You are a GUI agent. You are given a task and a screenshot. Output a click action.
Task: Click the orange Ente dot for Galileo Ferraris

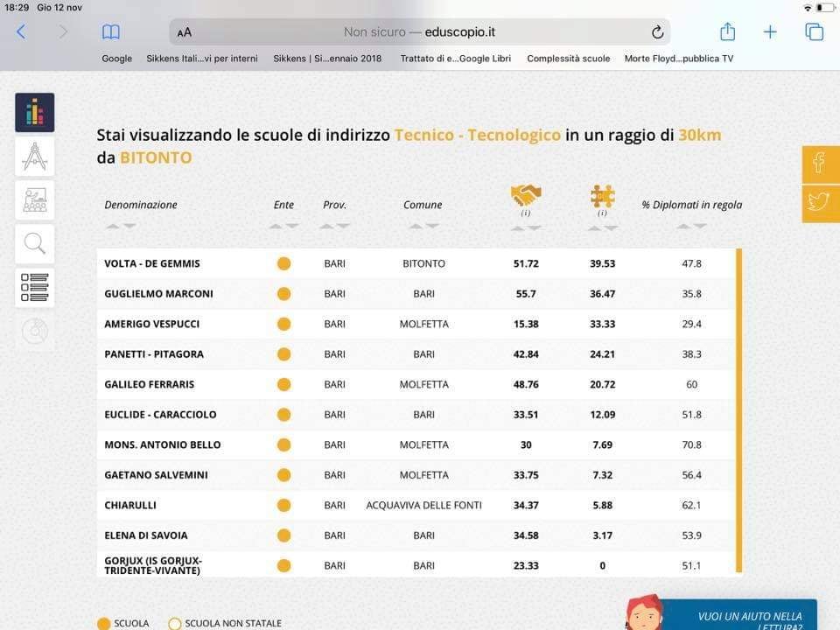click(283, 385)
